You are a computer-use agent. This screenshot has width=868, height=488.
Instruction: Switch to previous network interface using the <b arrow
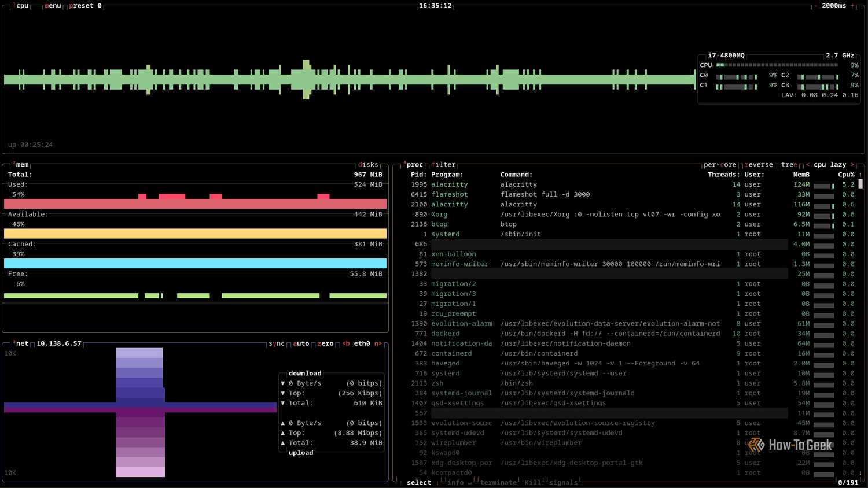346,343
